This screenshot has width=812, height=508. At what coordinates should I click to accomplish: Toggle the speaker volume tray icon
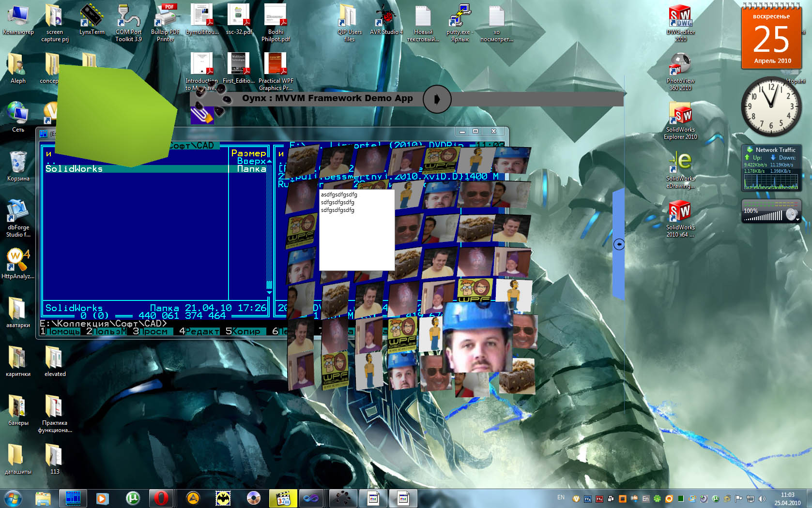click(x=762, y=498)
